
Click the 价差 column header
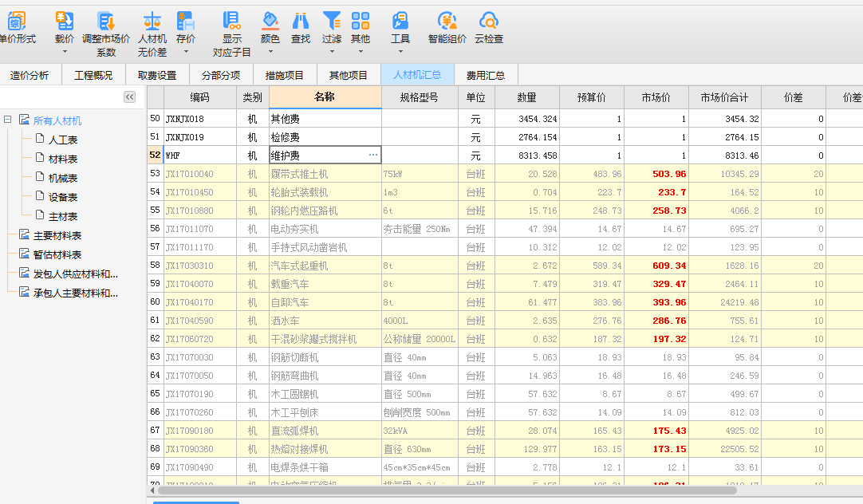tap(793, 97)
